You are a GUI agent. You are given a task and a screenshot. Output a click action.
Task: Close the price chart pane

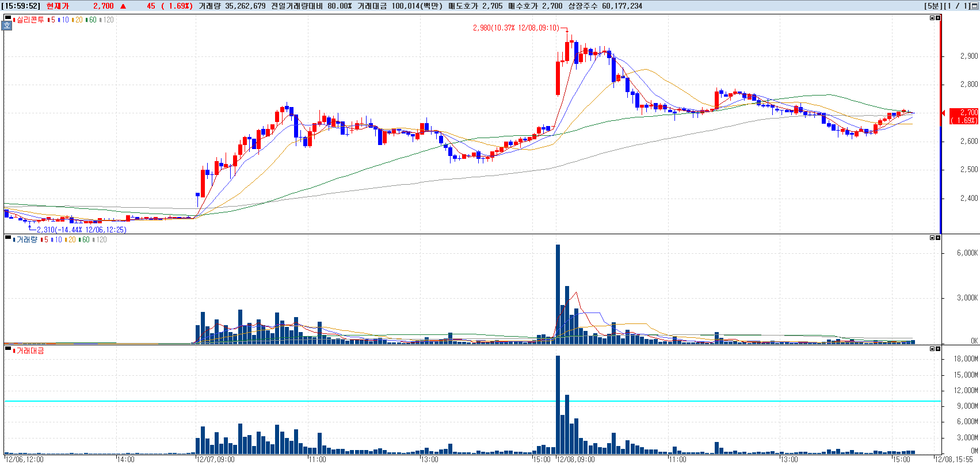click(x=938, y=18)
